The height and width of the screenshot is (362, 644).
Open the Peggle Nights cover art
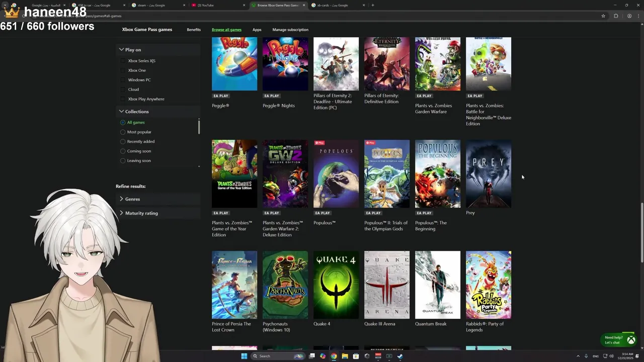coord(285,64)
